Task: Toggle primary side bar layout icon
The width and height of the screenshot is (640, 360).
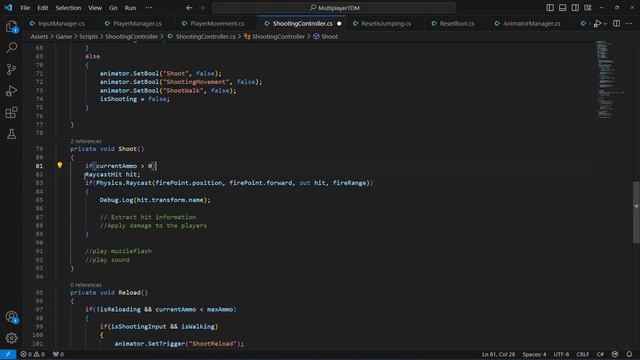Action: click(x=550, y=8)
